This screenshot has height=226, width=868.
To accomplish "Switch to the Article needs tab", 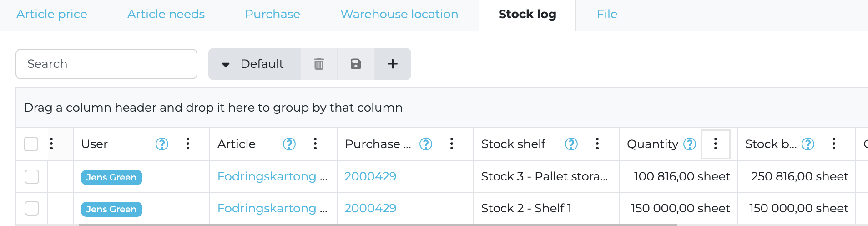I will pyautogui.click(x=166, y=15).
